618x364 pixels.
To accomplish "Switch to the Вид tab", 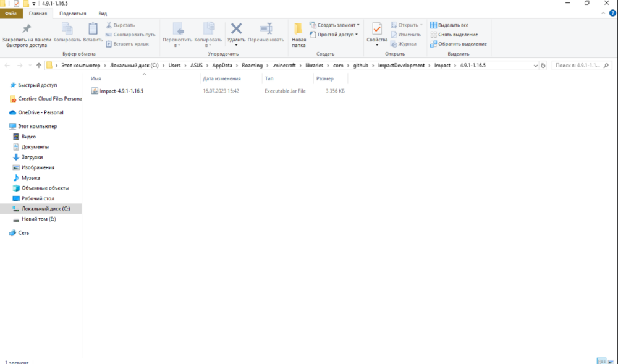I will click(103, 14).
